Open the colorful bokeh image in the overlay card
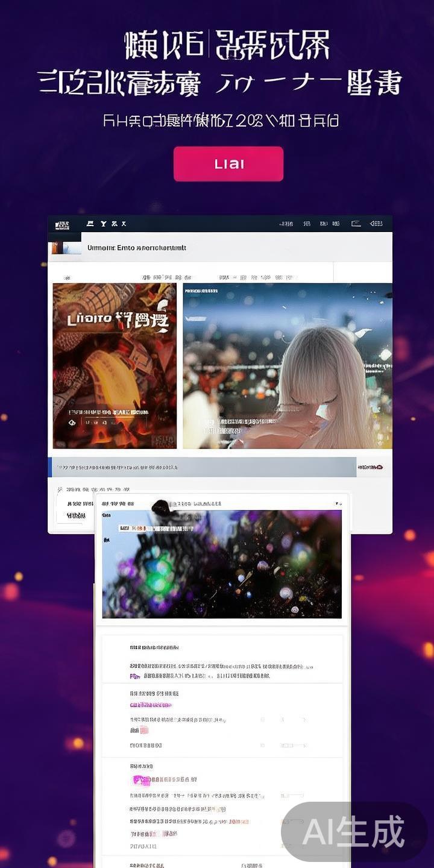Screen dimensions: 434x868 click(222, 564)
